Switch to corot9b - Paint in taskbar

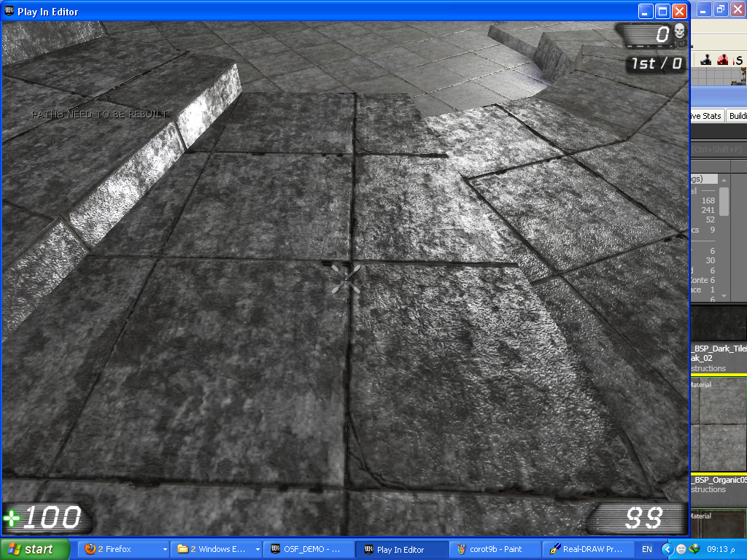coord(495,549)
